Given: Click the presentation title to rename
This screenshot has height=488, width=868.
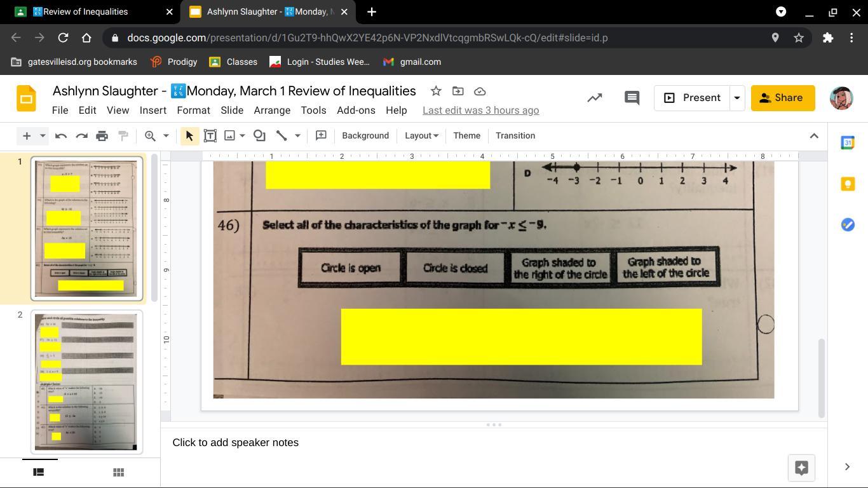Looking at the screenshot, I should coord(234,91).
